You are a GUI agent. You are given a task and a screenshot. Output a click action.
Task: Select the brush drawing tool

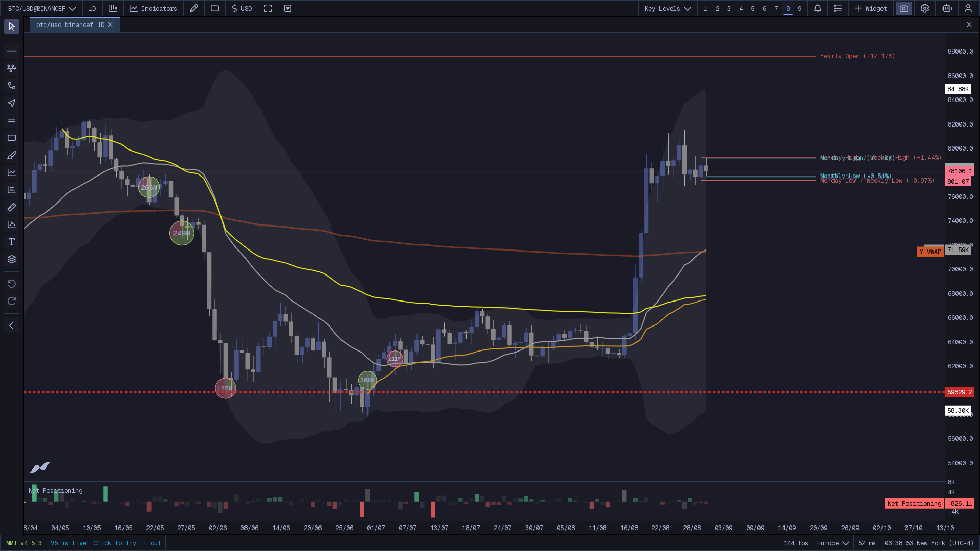(12, 155)
